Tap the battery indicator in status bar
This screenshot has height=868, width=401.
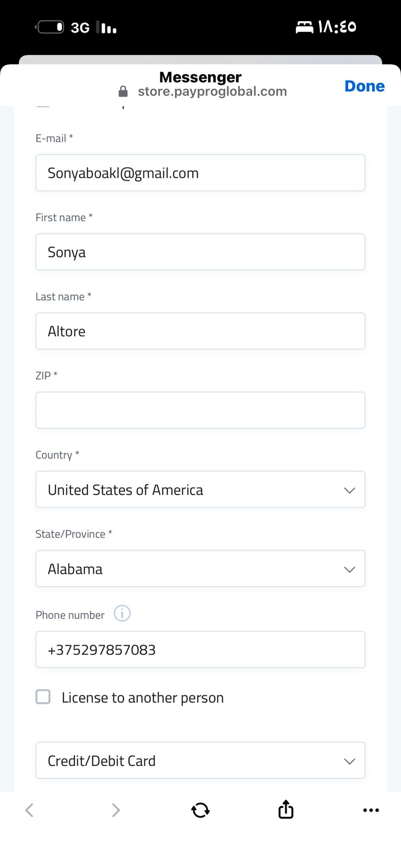coord(50,27)
